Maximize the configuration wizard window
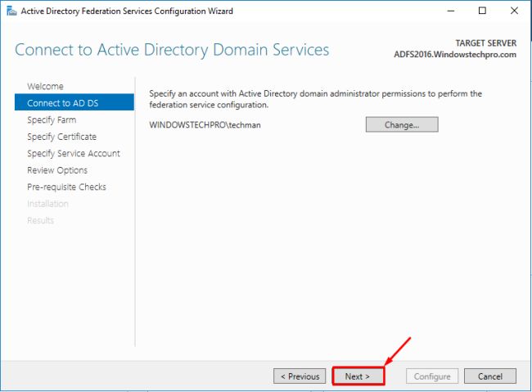The image size is (532, 392). click(482, 11)
